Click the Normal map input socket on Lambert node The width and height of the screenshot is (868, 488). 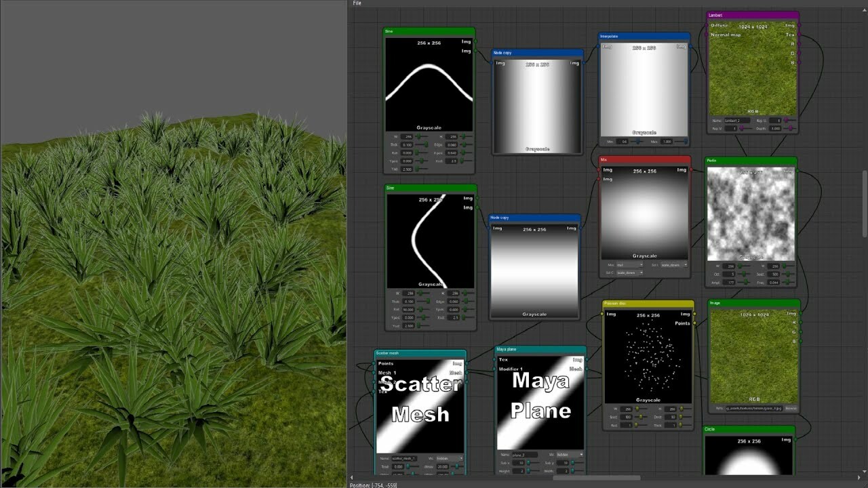707,35
